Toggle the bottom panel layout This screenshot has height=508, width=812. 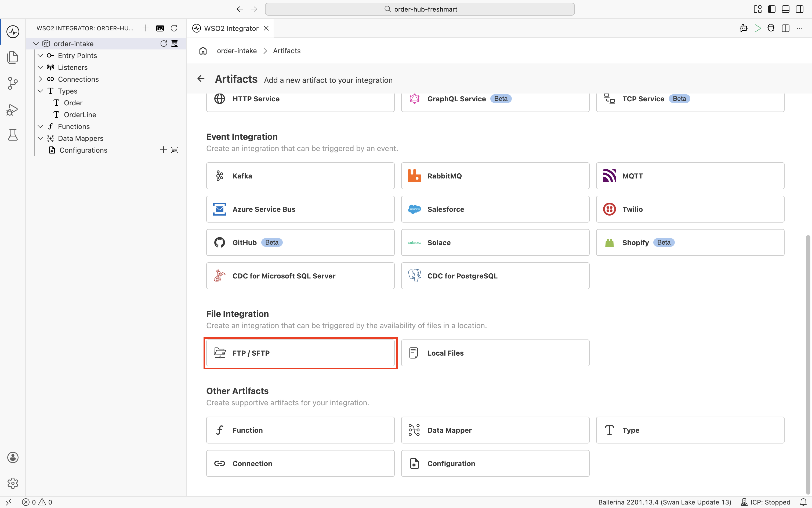coord(785,9)
